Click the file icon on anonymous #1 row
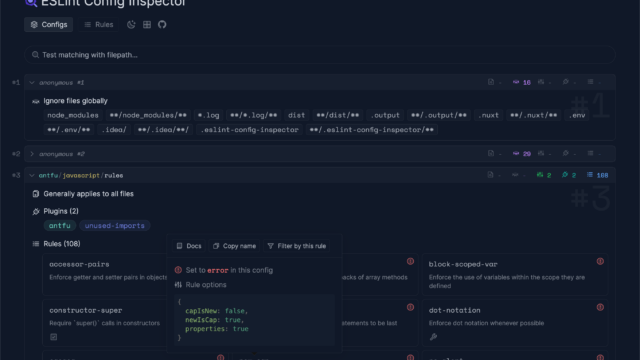Image resolution: width=640 pixels, height=360 pixels. coord(491,82)
